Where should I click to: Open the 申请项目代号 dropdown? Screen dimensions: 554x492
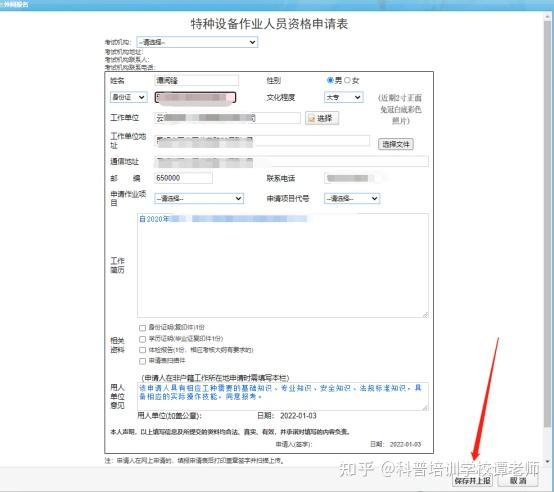pos(352,198)
